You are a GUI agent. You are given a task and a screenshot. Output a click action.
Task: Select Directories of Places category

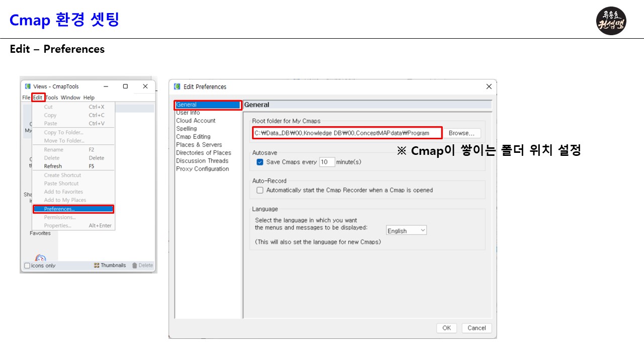(x=204, y=153)
